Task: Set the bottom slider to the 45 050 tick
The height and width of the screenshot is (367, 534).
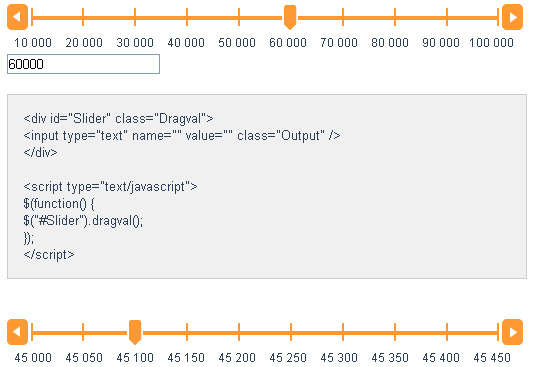Action: click(83, 332)
